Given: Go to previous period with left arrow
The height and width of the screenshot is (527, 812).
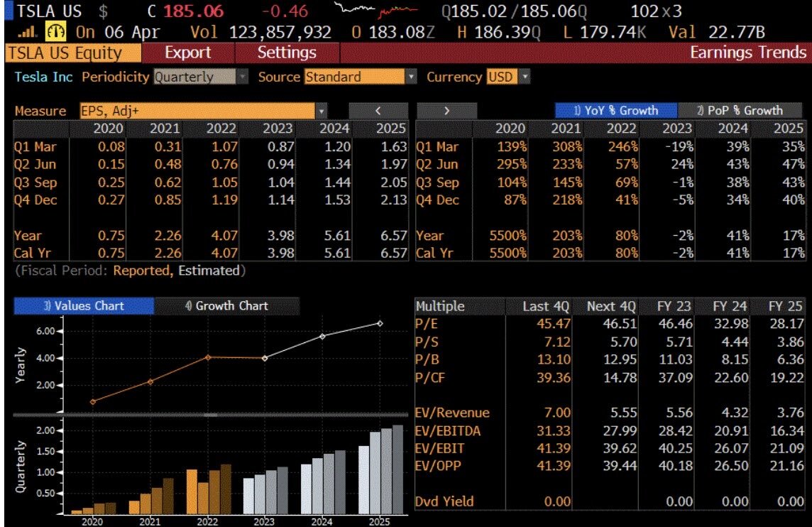Looking at the screenshot, I should coord(378,111).
